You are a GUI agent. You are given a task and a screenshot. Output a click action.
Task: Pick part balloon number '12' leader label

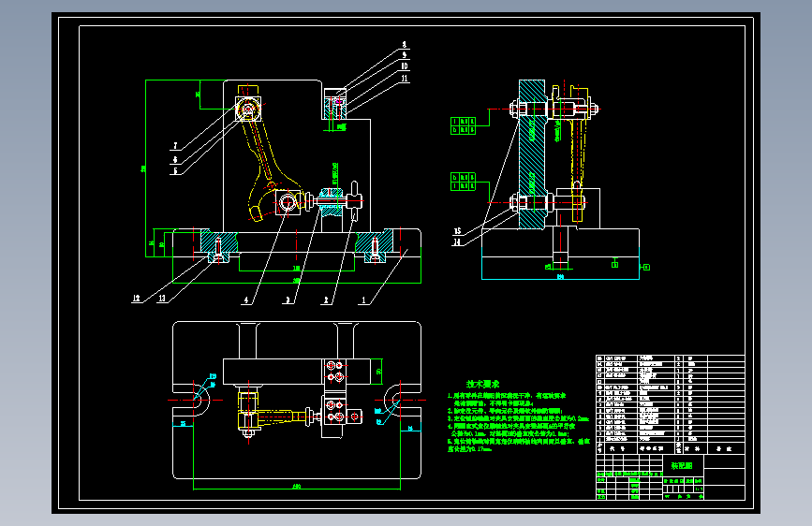click(136, 299)
